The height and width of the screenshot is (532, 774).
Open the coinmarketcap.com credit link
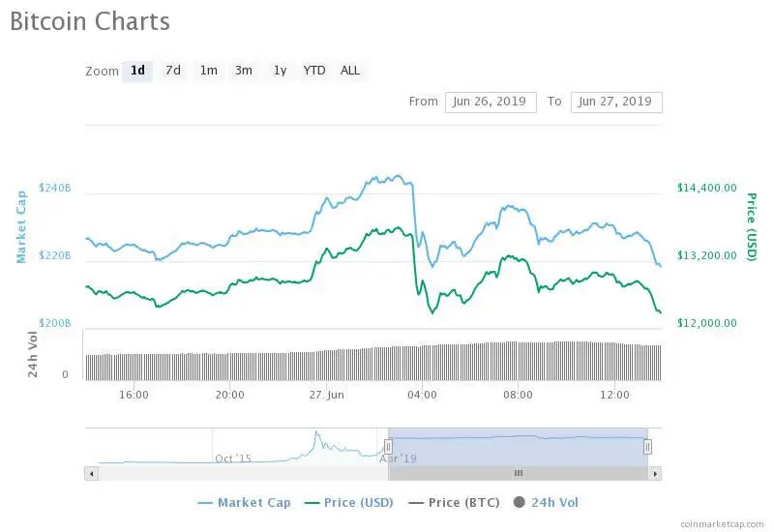coord(721,523)
